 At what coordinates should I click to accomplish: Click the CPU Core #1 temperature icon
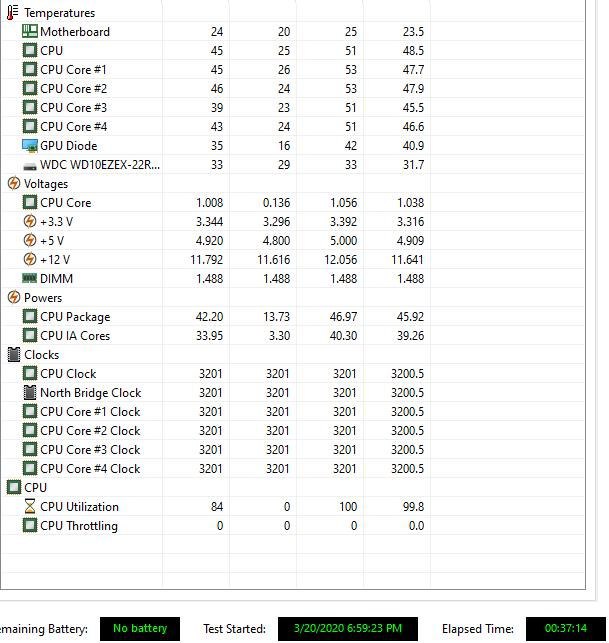(x=30, y=69)
